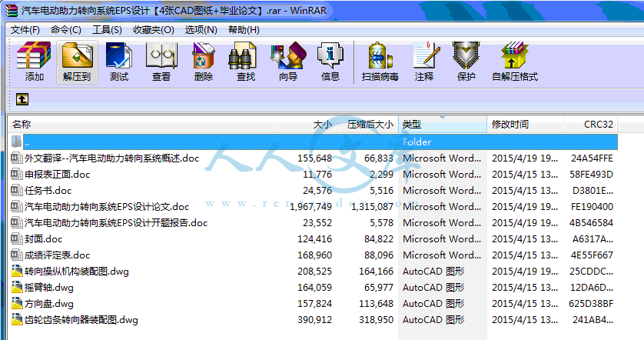The image size is (644, 340).
Task: Click the CRC32 value 24A54FFE
Action: point(592,158)
